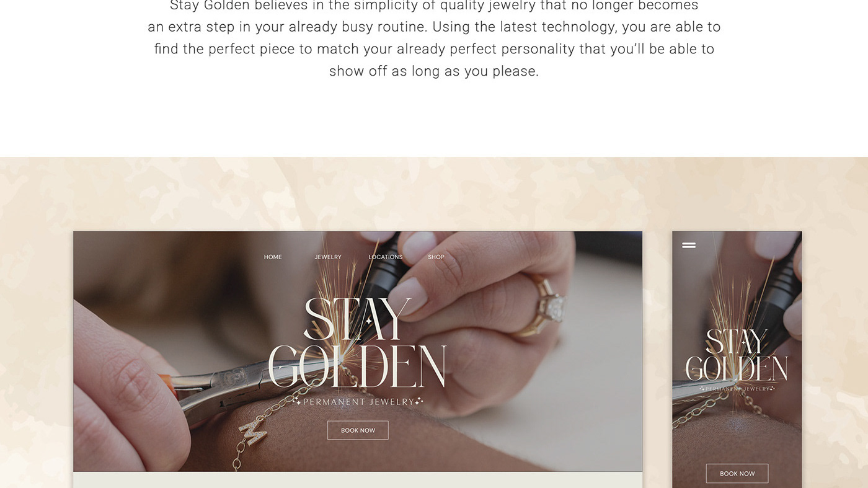
Task: Open the SHOP navigation link
Action: click(x=436, y=257)
